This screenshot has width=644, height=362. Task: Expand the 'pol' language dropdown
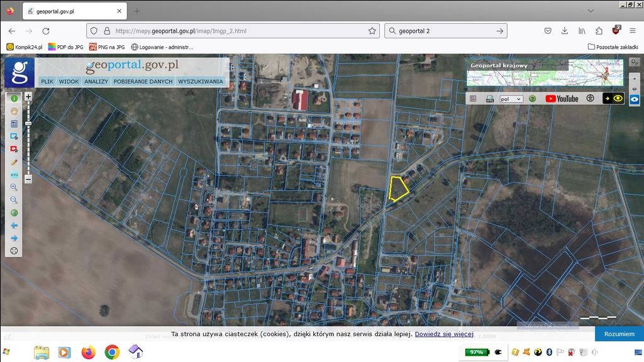click(x=511, y=99)
